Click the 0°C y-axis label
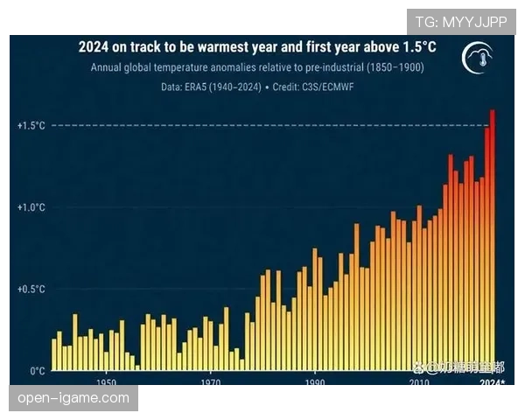The height and width of the screenshot is (420, 525). pos(36,370)
